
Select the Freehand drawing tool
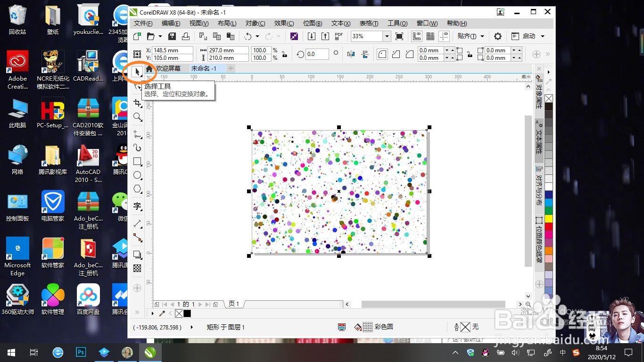click(x=137, y=134)
